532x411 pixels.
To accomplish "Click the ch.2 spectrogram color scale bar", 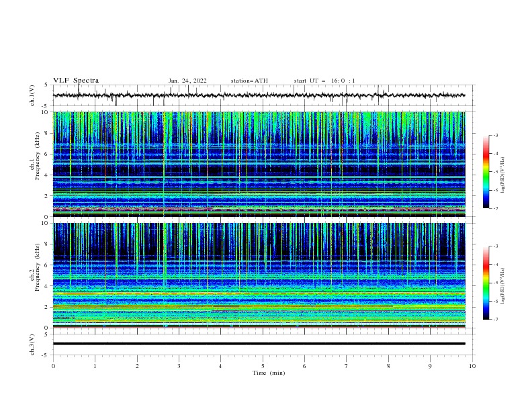I will click(x=486, y=283).
